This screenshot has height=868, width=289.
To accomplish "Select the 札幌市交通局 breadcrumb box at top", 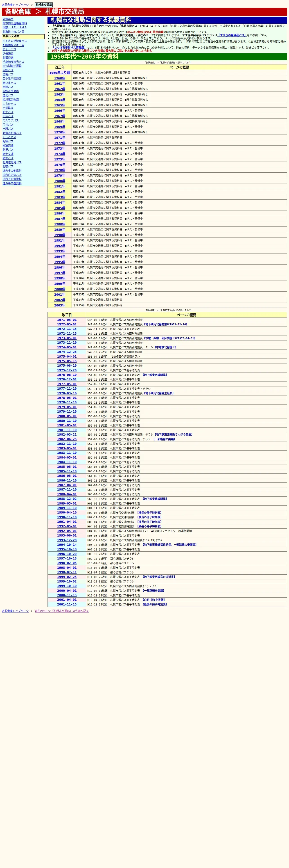I will (x=44, y=5).
